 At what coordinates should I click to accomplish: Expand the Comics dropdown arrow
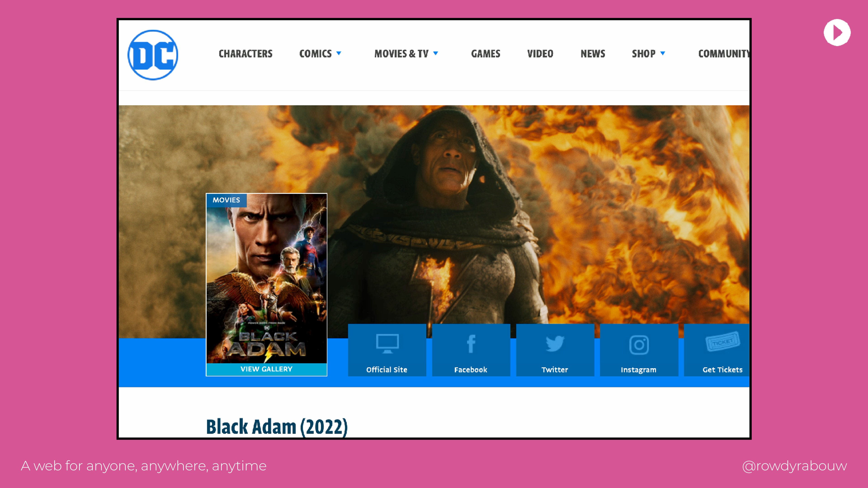pyautogui.click(x=339, y=53)
